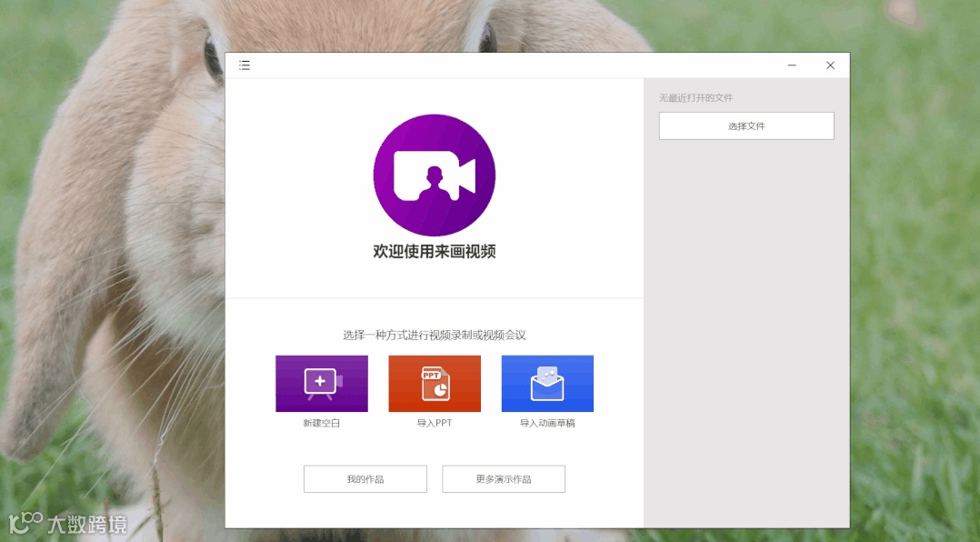Open the hamburger list menu icon
Screen dimensions: 980x542
tap(245, 65)
